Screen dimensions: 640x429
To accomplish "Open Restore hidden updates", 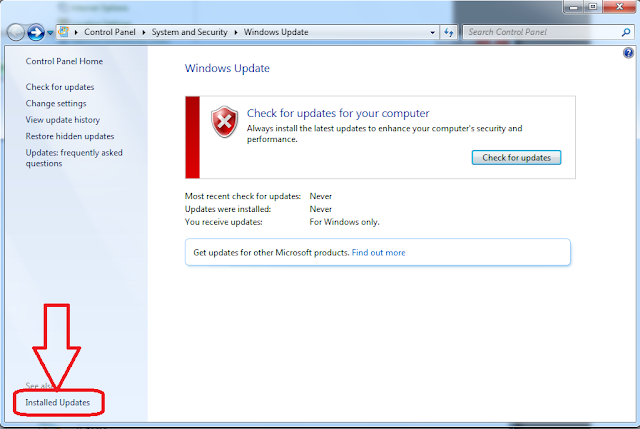I will coord(70,136).
